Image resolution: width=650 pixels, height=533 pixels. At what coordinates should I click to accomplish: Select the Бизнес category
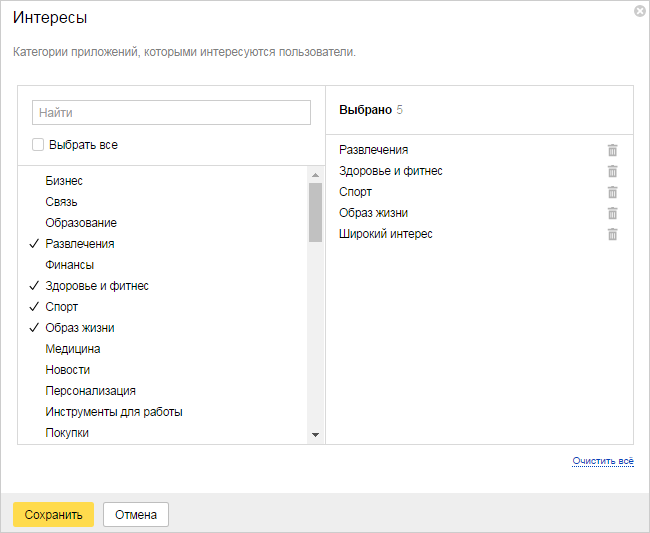pos(64,181)
